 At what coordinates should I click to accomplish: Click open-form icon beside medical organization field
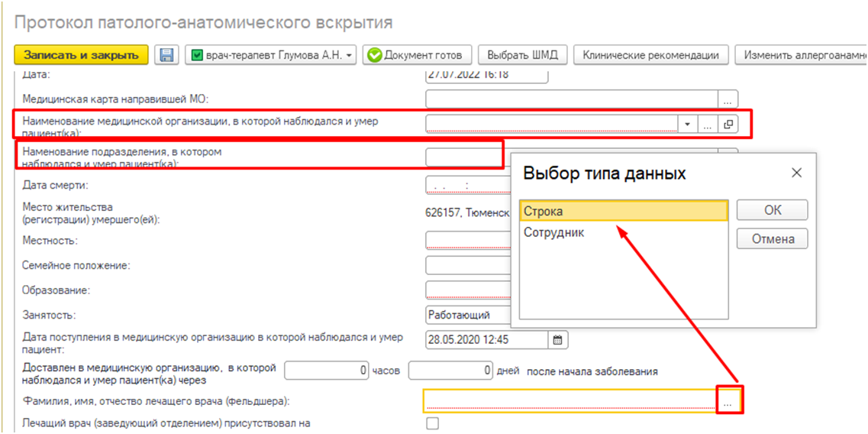click(x=728, y=124)
